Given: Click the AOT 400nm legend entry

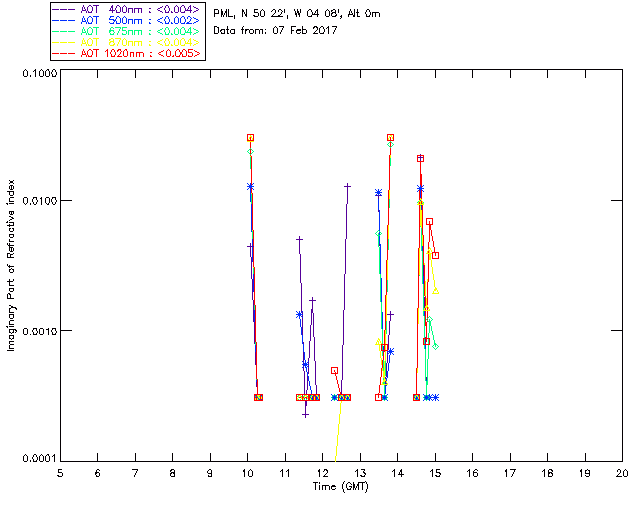Looking at the screenshot, I should tap(127, 9).
